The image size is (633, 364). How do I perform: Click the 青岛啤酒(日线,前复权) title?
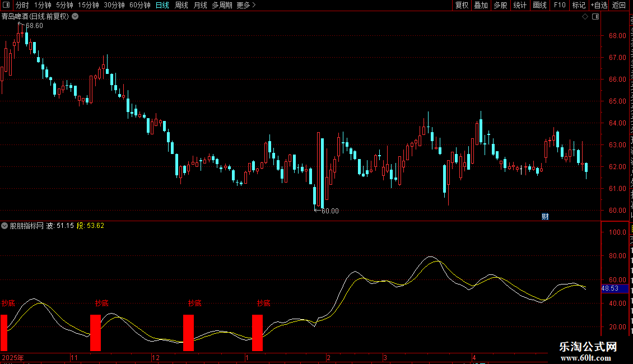tap(35, 17)
